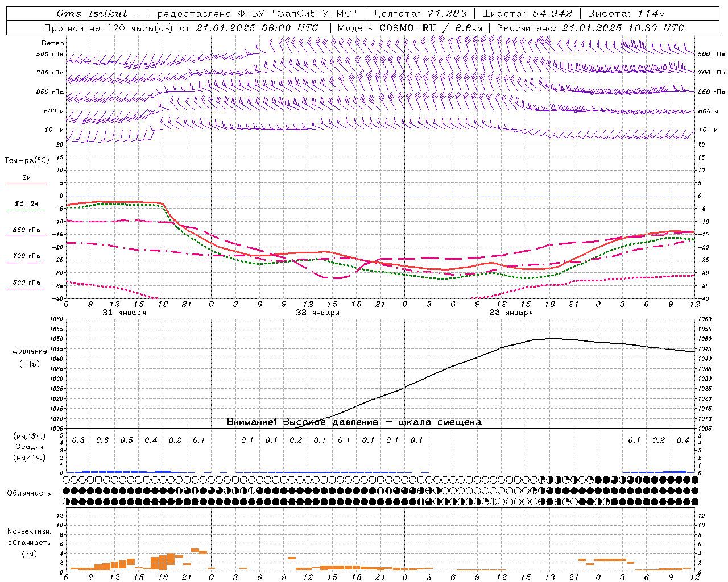The width and height of the screenshot is (728, 582).
Task: Click the Долгота: 71.283 value
Action: coord(420,14)
